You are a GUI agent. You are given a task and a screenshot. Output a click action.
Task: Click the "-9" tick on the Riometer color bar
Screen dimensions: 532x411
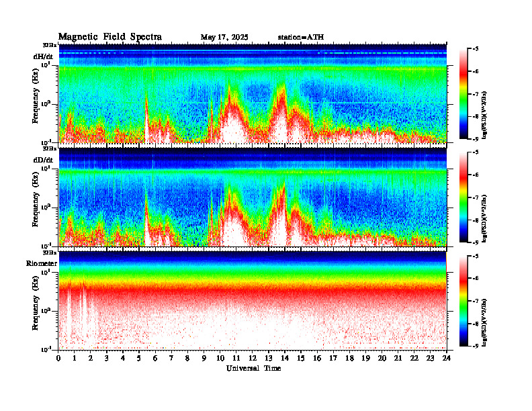(476, 346)
